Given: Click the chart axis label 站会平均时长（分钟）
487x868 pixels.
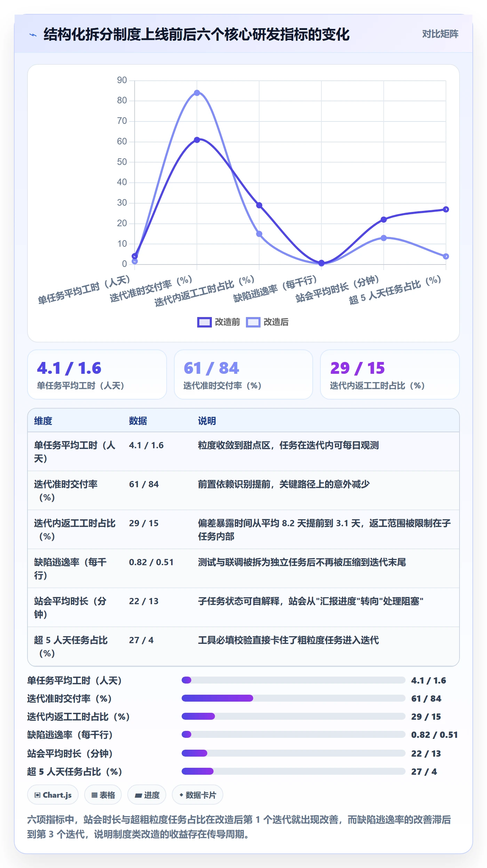Looking at the screenshot, I should click(337, 289).
